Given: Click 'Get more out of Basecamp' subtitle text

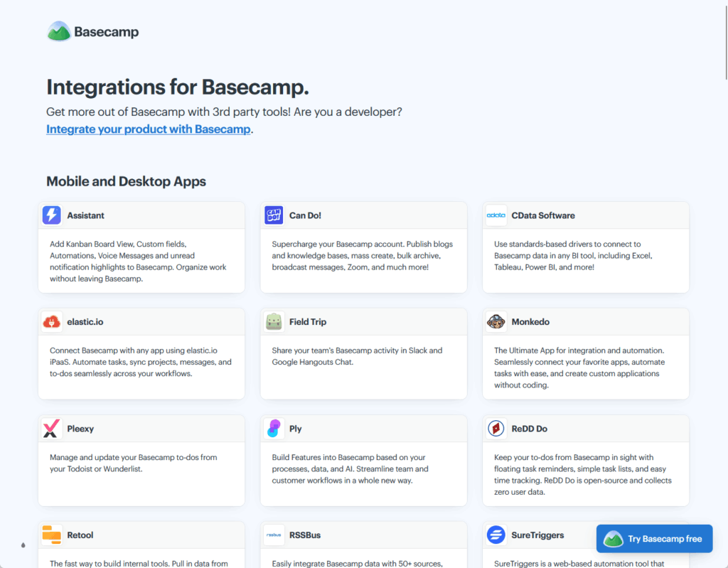Looking at the screenshot, I should tap(224, 112).
